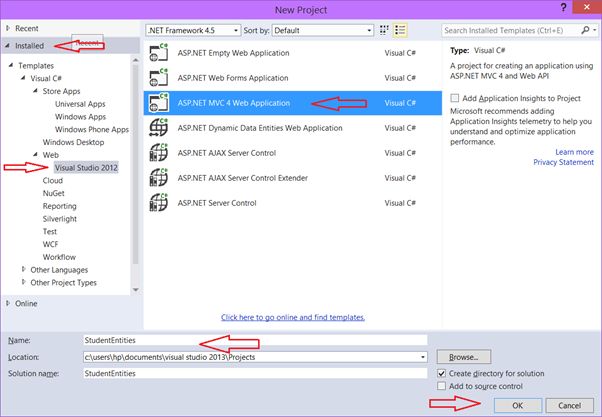602x417 pixels.
Task: Open the Help question mark button
Action: tap(563, 7)
